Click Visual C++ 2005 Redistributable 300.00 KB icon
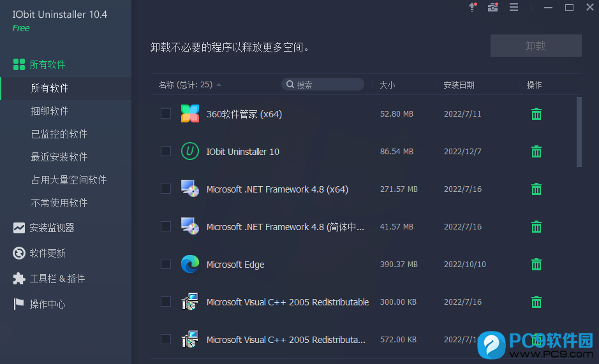This screenshot has height=364, width=599. [190, 302]
